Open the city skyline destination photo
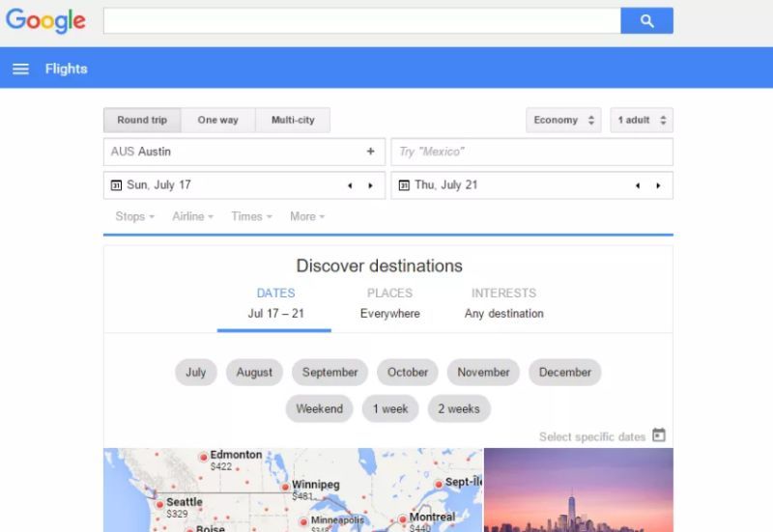Screen dimensions: 773x532 (x=579, y=490)
